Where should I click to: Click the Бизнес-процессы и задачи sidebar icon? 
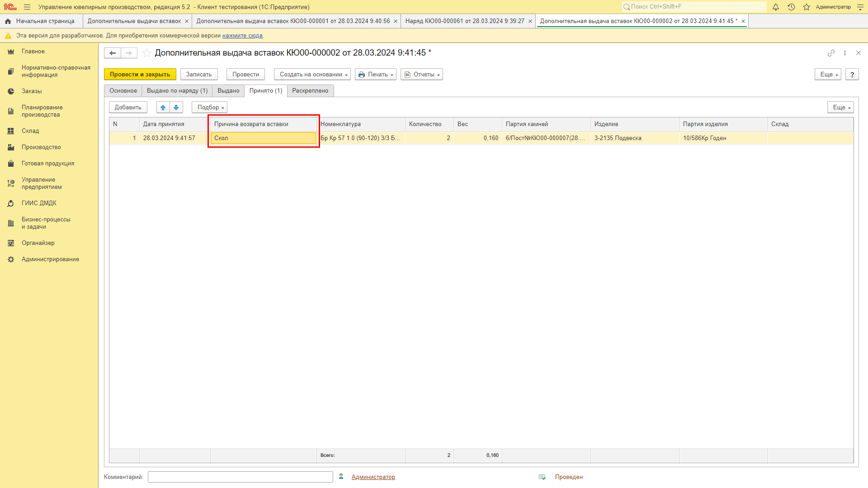click(x=11, y=223)
